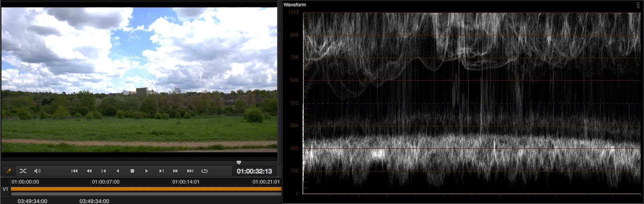Click the 1023 waveform scale label
The image size is (644, 204).
[293, 12]
